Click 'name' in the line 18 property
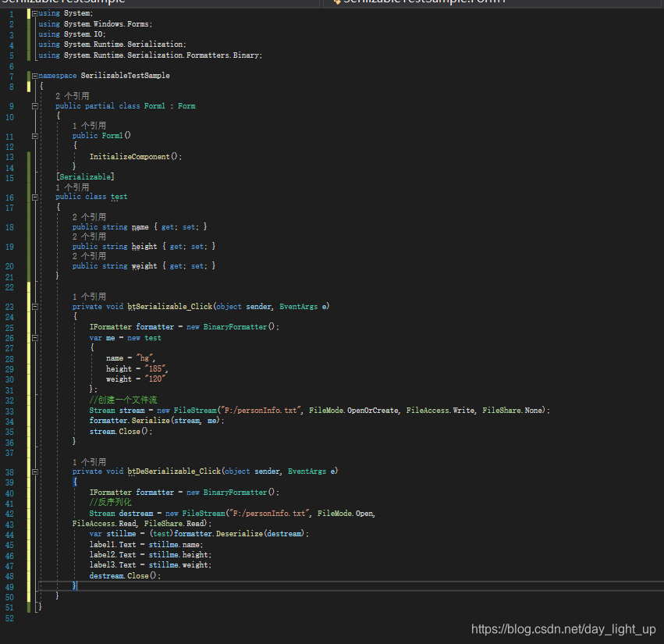This screenshot has width=664, height=644. (140, 227)
